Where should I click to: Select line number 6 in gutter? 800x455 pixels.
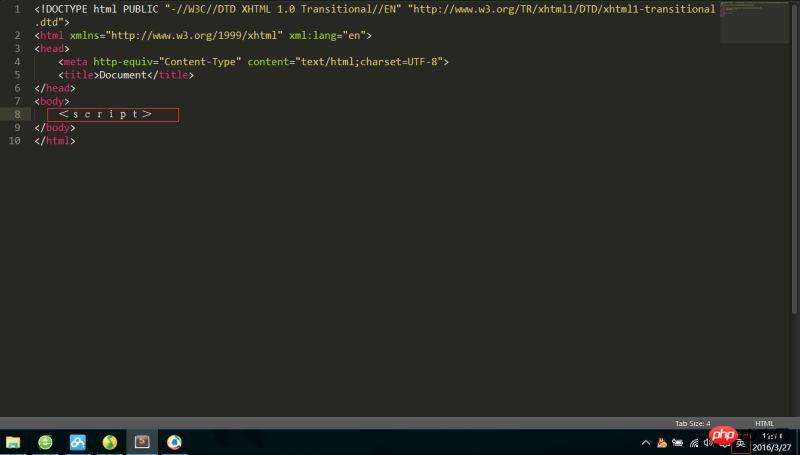17,88
